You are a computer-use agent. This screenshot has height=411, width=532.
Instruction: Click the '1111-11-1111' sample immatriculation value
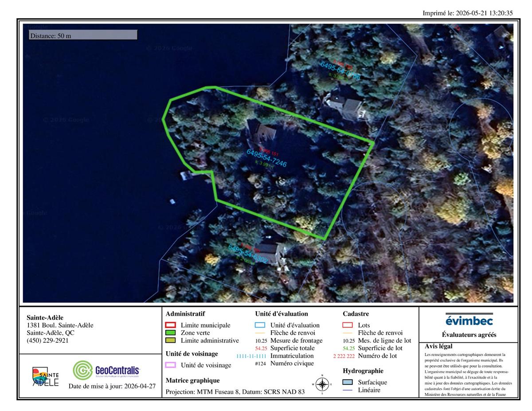coord(251,356)
